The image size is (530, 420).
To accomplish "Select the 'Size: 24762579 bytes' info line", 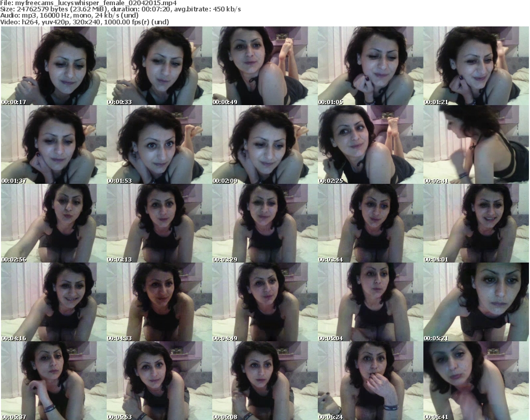I will (120, 9).
